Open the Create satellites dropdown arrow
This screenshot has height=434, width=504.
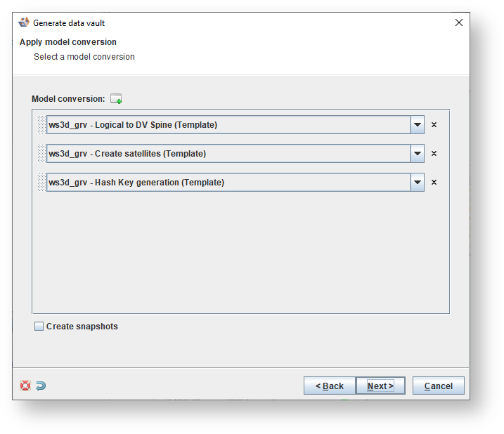pyautogui.click(x=418, y=154)
